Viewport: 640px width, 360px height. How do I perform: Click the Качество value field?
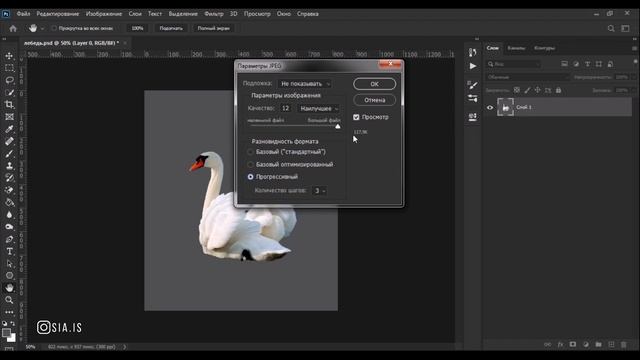(286, 109)
